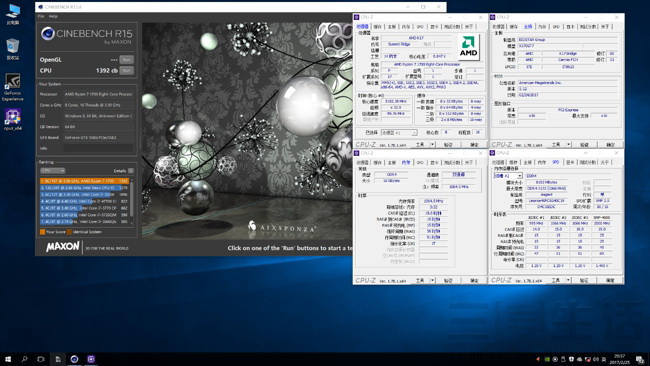Image resolution: width=650 pixels, height=366 pixels.
Task: Open 处理器 tab in CPU-Z mainboard window
Action: coord(498,27)
